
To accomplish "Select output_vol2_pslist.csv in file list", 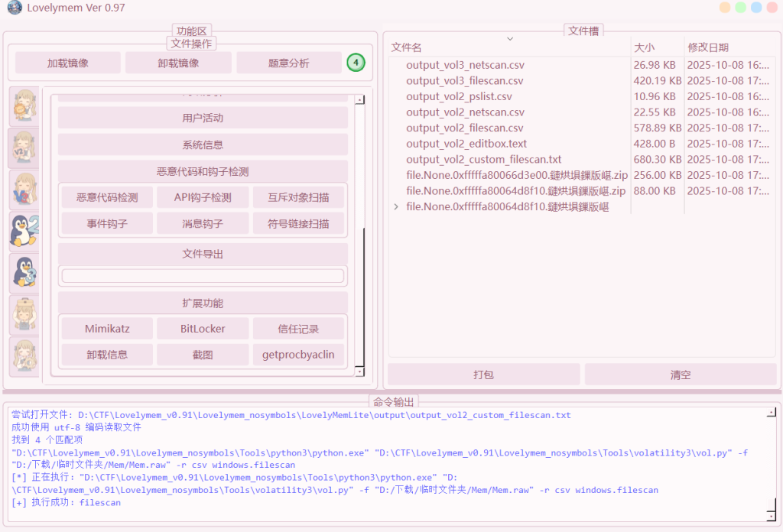I will click(x=459, y=96).
